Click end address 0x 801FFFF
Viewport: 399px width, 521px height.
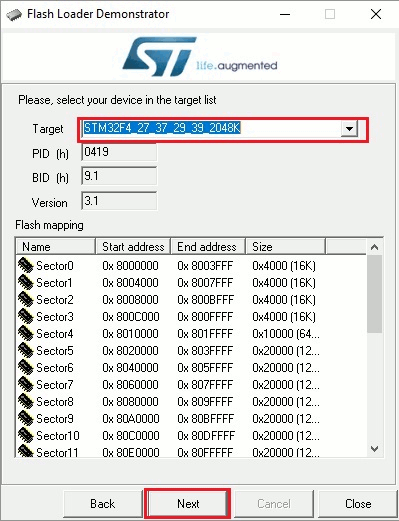point(205,334)
